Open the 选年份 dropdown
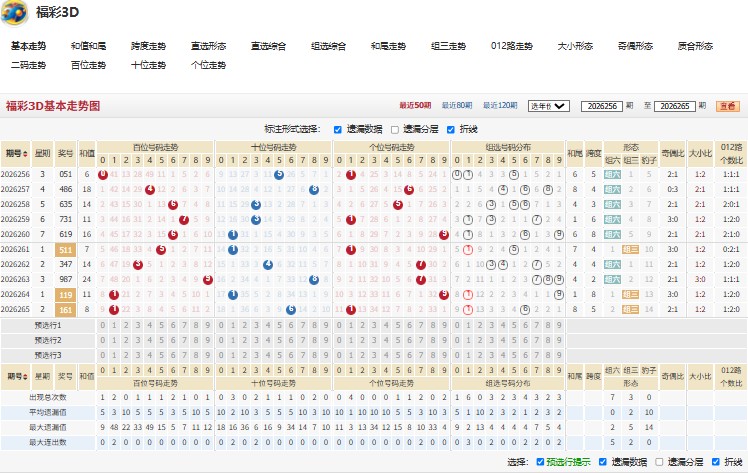Image resolution: width=748 pixels, height=473 pixels. [x=549, y=106]
